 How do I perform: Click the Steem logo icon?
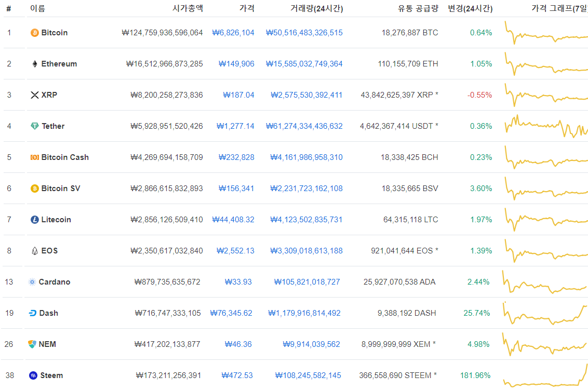33,375
